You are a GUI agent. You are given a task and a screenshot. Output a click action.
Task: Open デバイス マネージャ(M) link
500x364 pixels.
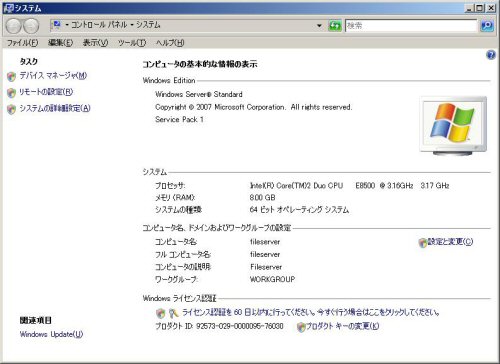coord(53,76)
